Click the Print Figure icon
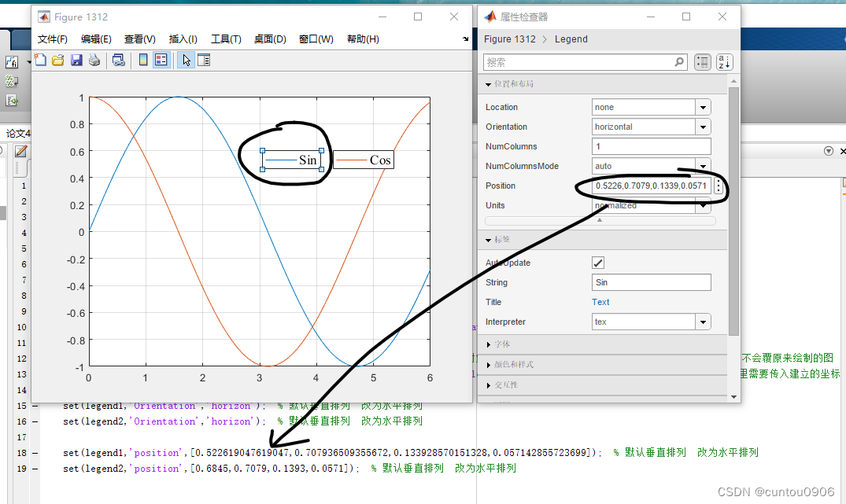Viewport: 846px width, 504px height. [94, 61]
